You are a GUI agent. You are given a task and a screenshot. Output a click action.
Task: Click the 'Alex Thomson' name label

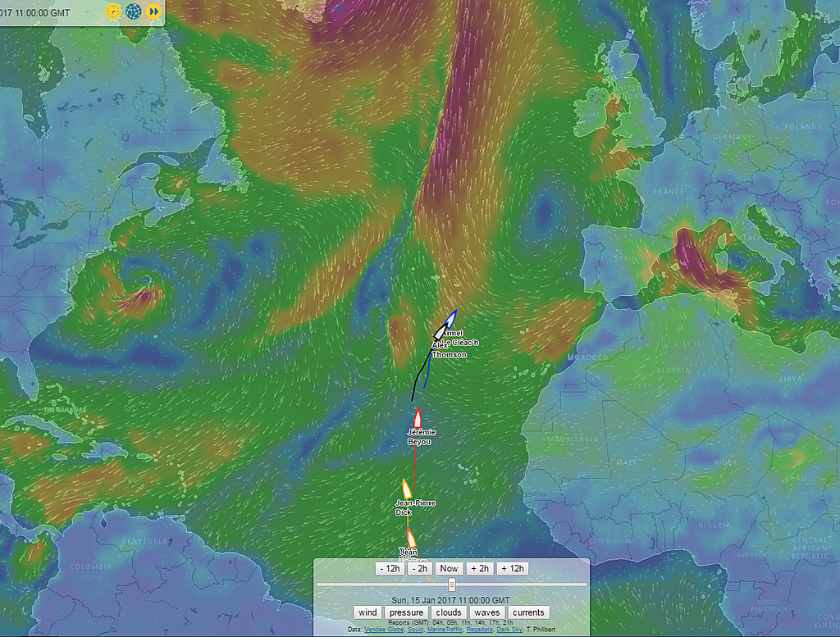449,350
